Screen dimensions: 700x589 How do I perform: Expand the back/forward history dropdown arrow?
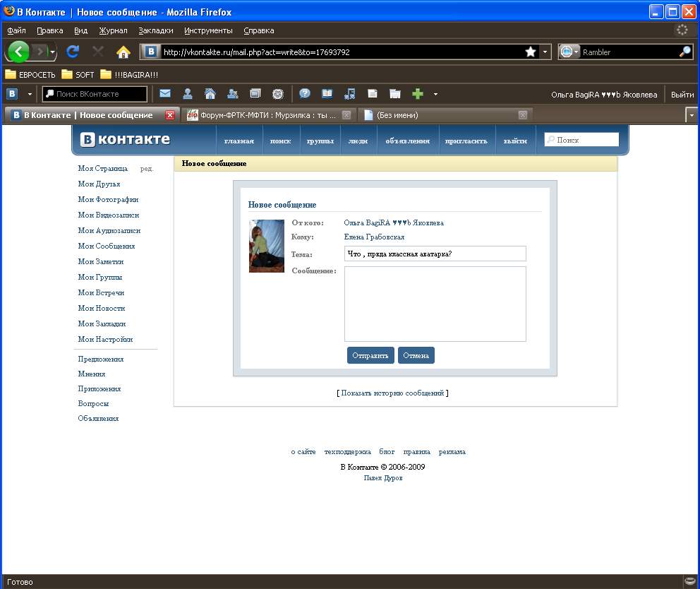coord(52,52)
